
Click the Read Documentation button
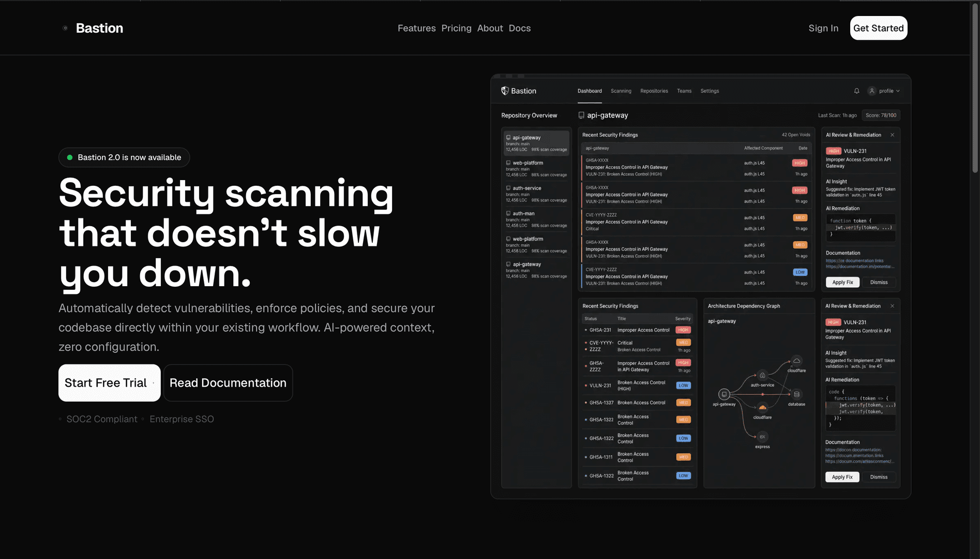[x=228, y=383]
